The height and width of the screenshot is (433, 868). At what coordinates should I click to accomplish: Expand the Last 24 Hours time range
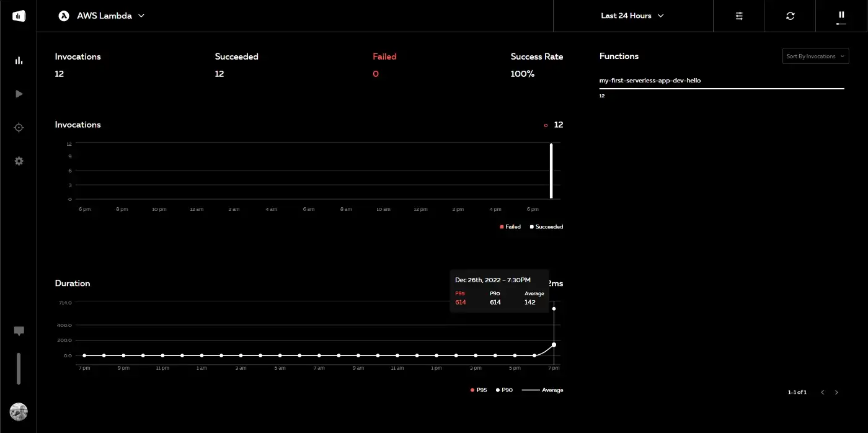(632, 16)
